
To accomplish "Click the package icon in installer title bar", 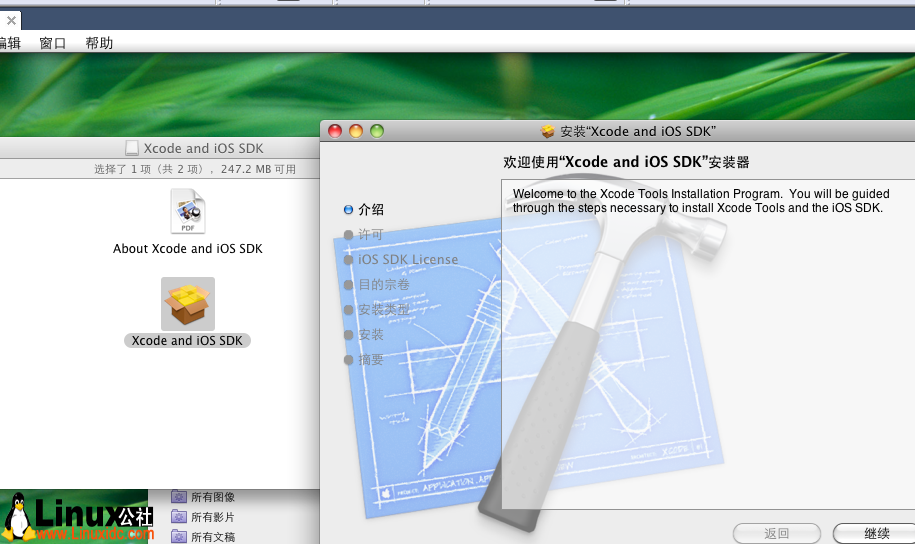I will point(547,131).
